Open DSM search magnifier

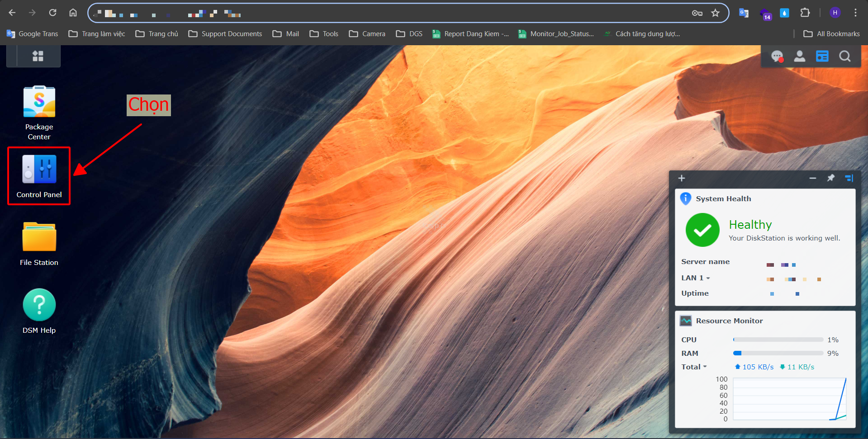(x=844, y=57)
